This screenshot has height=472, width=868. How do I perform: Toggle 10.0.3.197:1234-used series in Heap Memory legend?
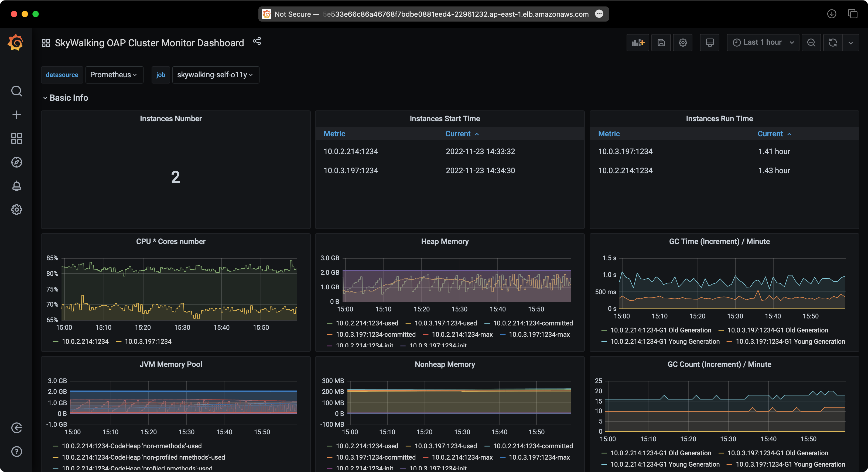445,323
